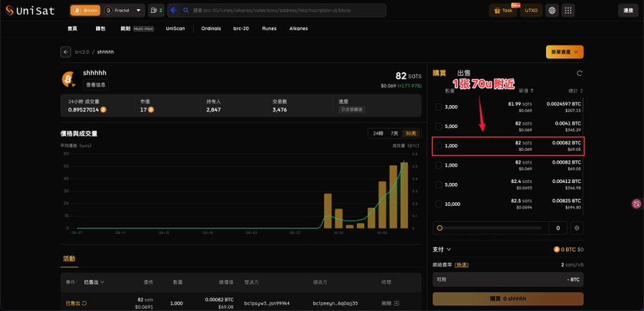Open the Runes menu item
Viewport: 644px width, 311px height.
point(269,29)
